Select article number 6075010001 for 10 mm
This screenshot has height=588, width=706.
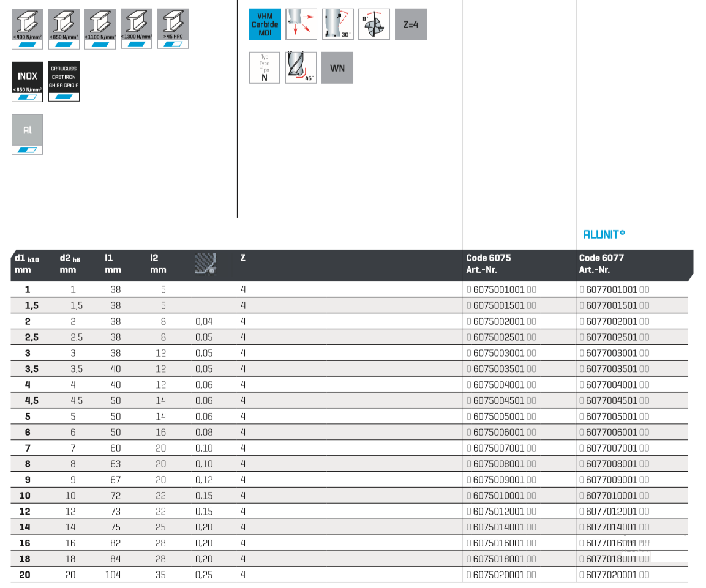(x=500, y=496)
